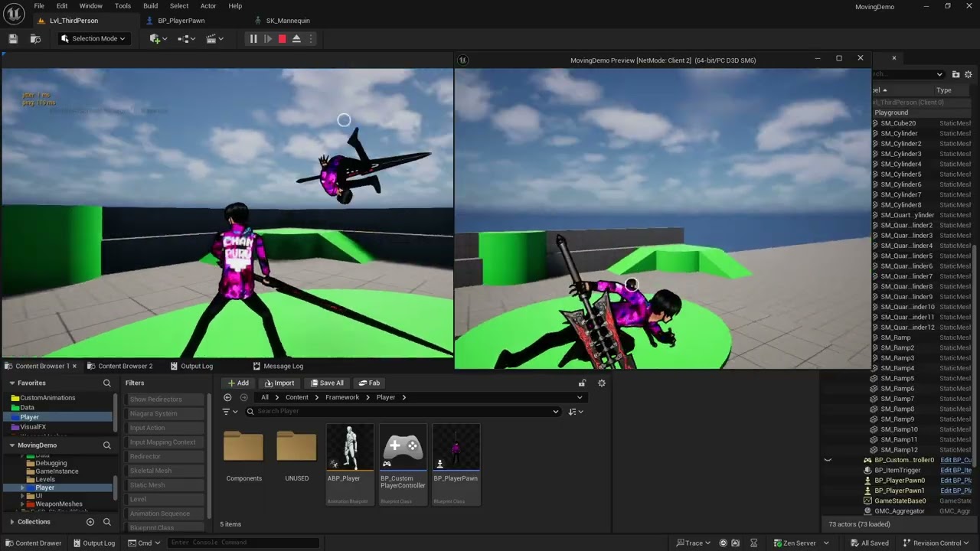Collapse the Favorites section

pos(12,383)
